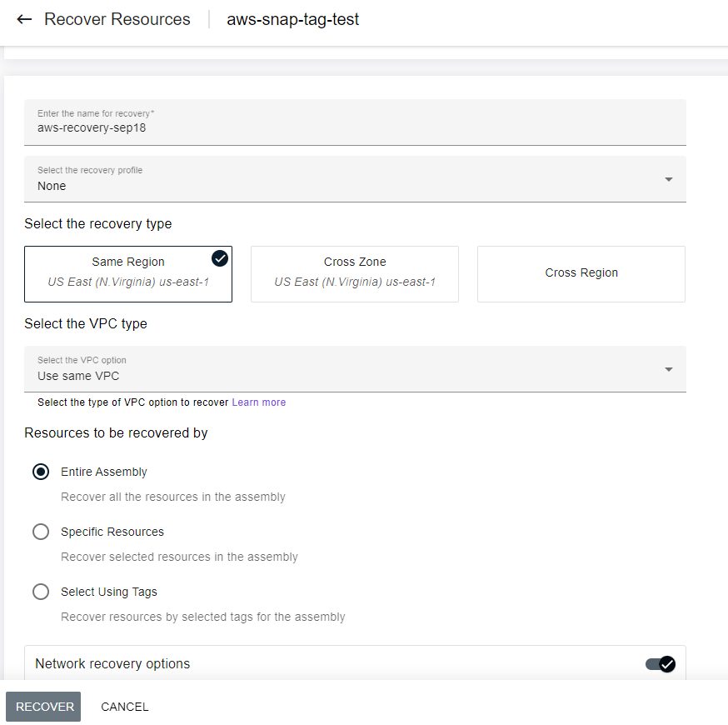This screenshot has height=725, width=728.
Task: Select the Entire Assembly radio button
Action: 41,472
